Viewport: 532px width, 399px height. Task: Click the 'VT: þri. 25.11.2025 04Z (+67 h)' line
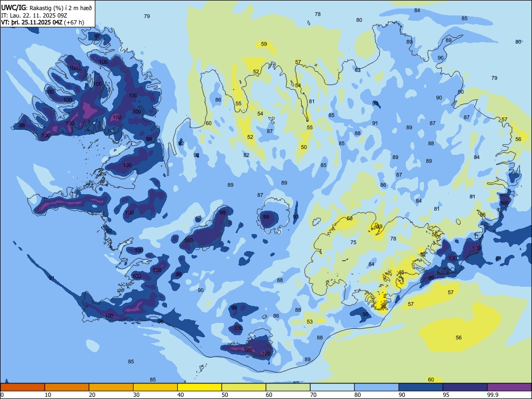pyautogui.click(x=43, y=22)
